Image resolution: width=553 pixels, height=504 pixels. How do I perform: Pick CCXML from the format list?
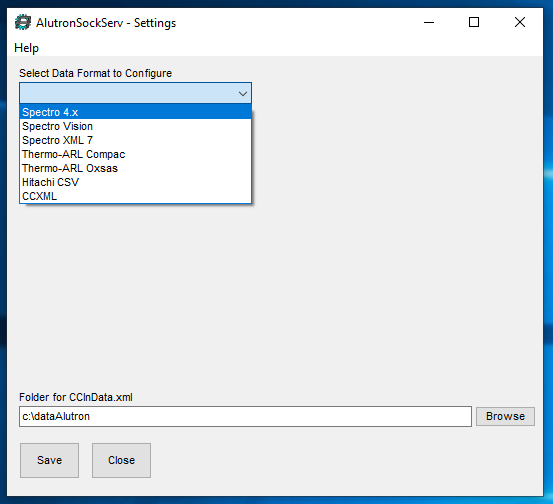click(x=135, y=196)
